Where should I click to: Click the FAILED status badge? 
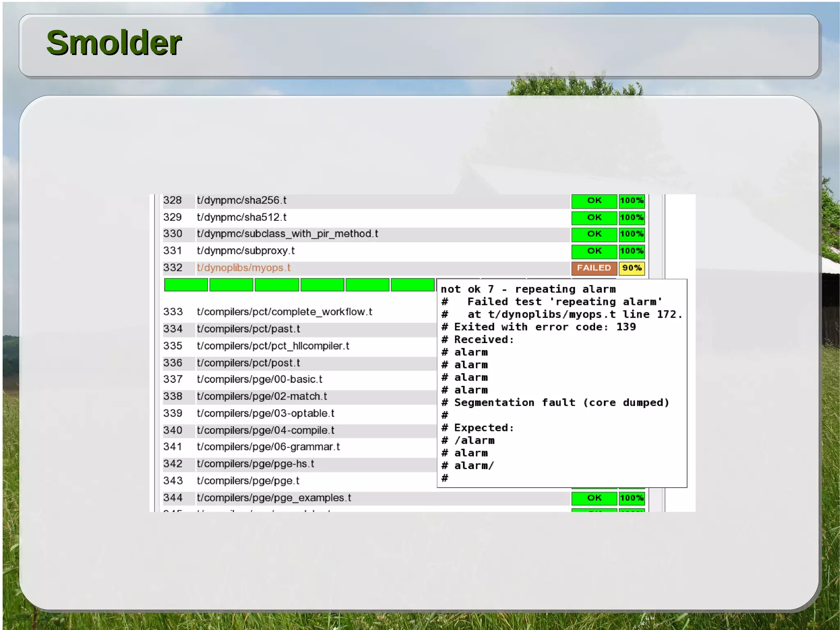[593, 268]
